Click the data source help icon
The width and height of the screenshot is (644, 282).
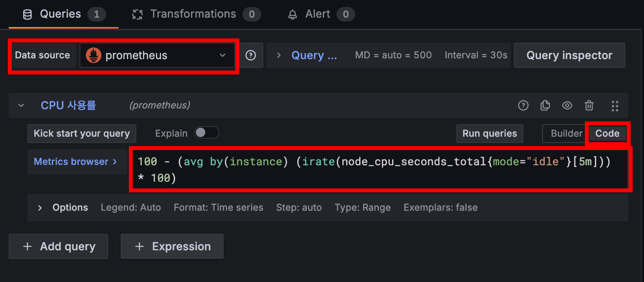(x=251, y=55)
